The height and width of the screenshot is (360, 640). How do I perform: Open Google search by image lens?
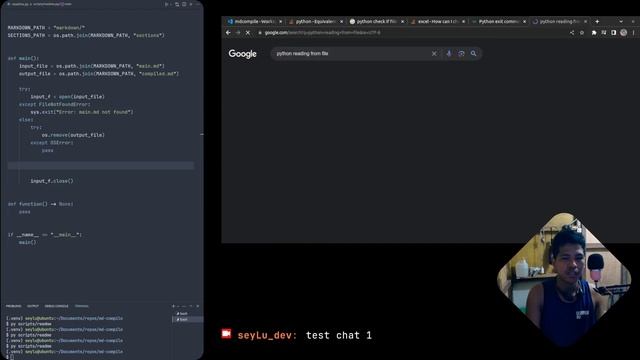[461, 53]
